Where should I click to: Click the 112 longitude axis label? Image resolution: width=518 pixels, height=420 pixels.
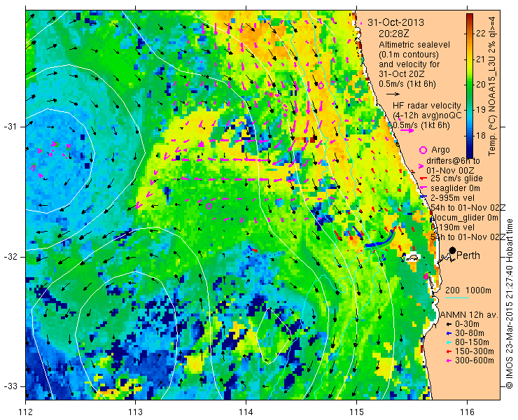tap(25, 412)
